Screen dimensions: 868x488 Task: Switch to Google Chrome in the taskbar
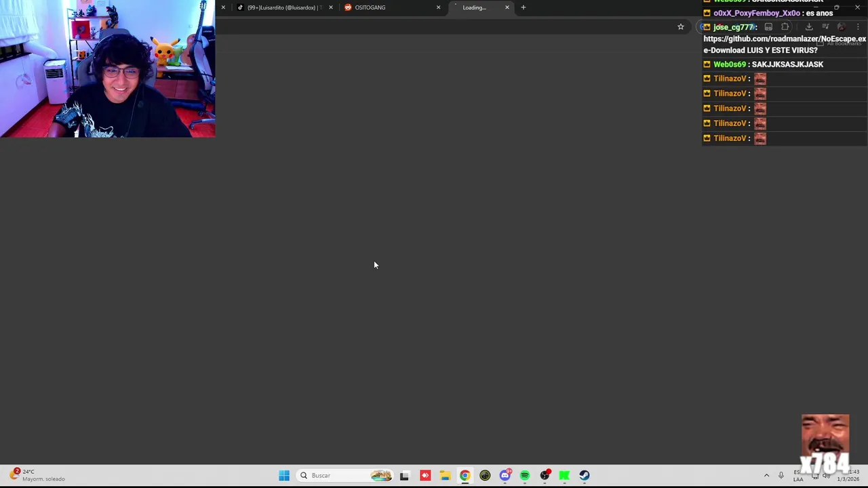tap(465, 475)
